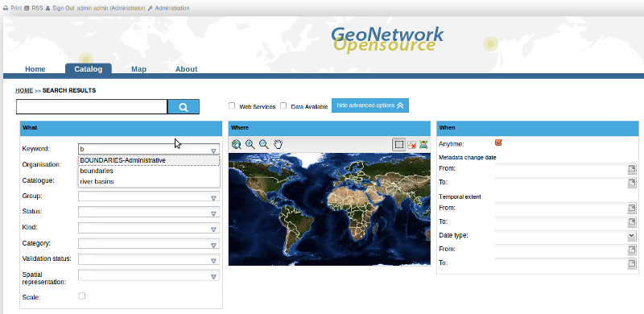Expand the Kind dropdown
644x314 pixels.
coord(213,229)
